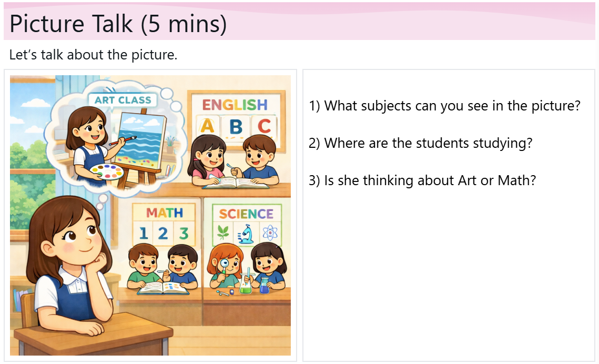Viewport: 599px width, 364px height.
Task: Click the "Art or Math" question text
Action: click(422, 180)
